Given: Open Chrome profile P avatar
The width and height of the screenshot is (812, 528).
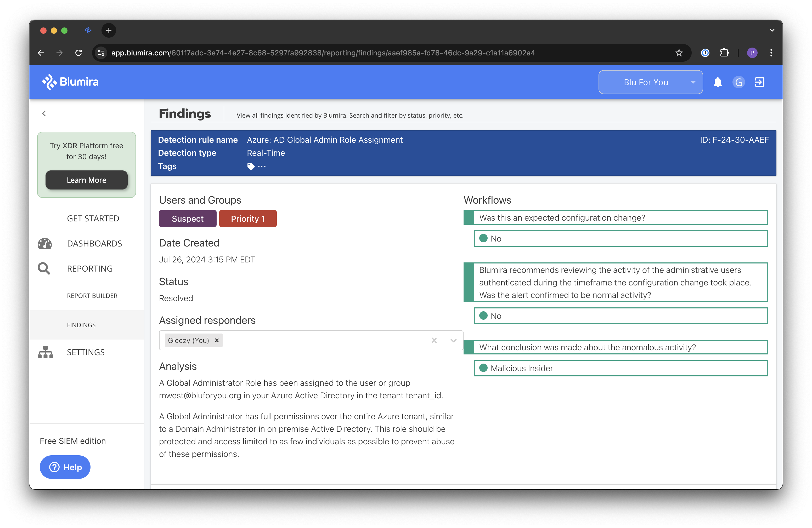Looking at the screenshot, I should point(752,53).
